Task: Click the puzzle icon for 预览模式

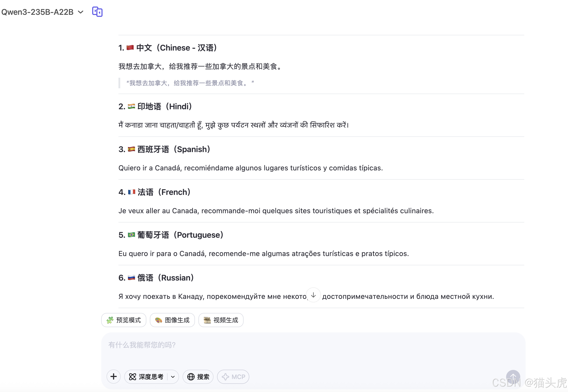Action: (110, 320)
